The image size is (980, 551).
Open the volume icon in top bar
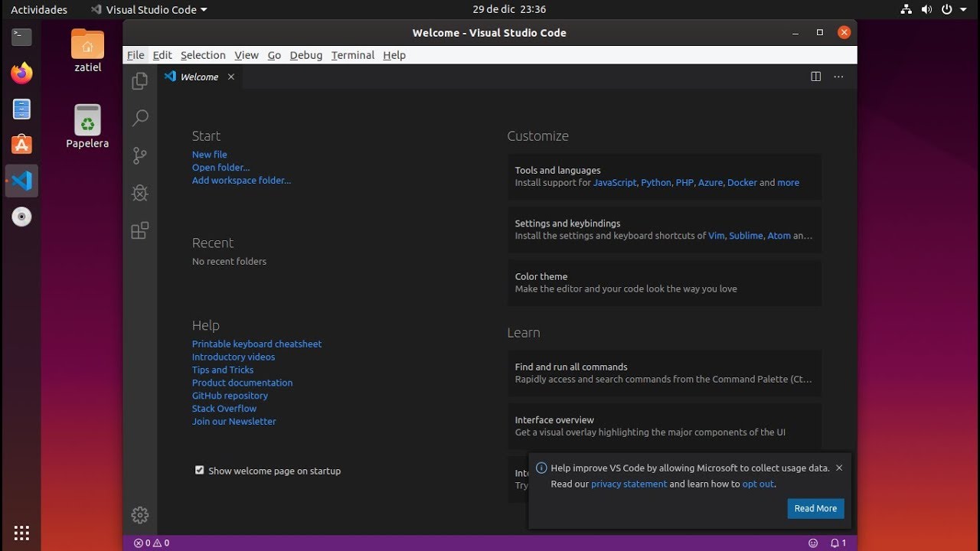(926, 10)
